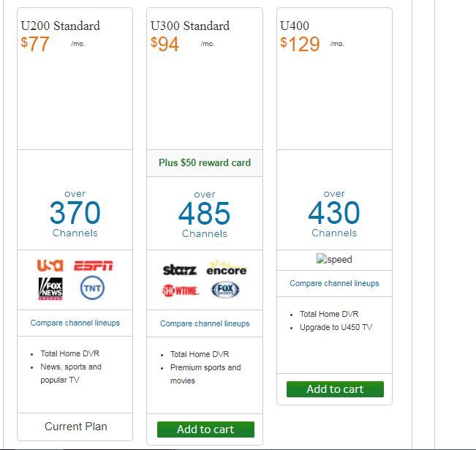Image resolution: width=476 pixels, height=450 pixels.
Task: Click the Encore channel logo
Action: (x=226, y=269)
